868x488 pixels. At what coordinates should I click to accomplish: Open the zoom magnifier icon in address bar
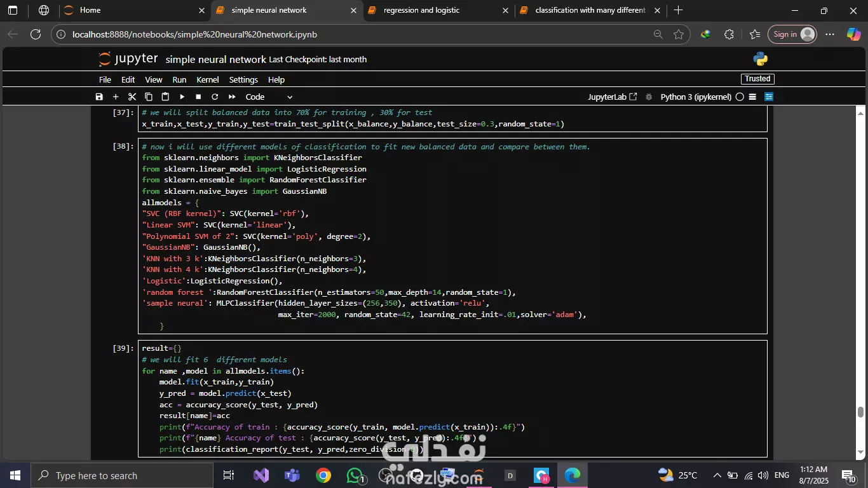tap(658, 34)
